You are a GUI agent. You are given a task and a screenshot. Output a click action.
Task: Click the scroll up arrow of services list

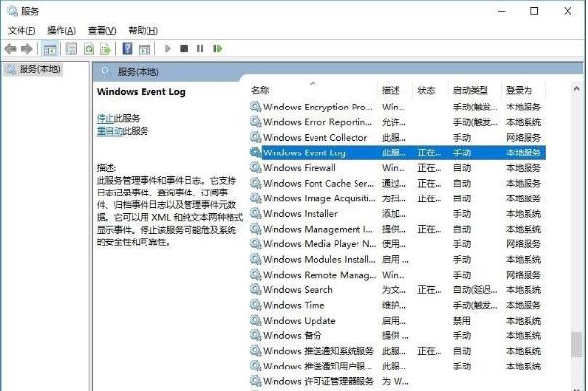click(576, 89)
